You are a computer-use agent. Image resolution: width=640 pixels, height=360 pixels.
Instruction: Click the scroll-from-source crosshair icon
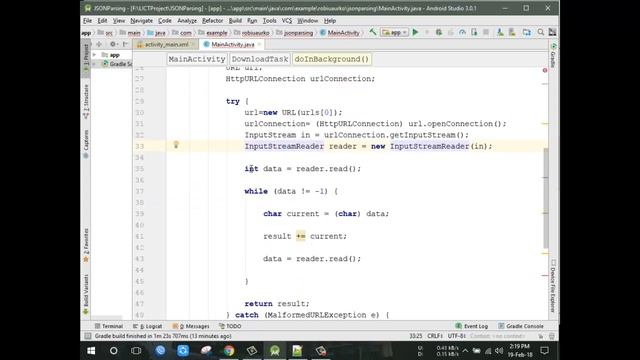[99, 44]
